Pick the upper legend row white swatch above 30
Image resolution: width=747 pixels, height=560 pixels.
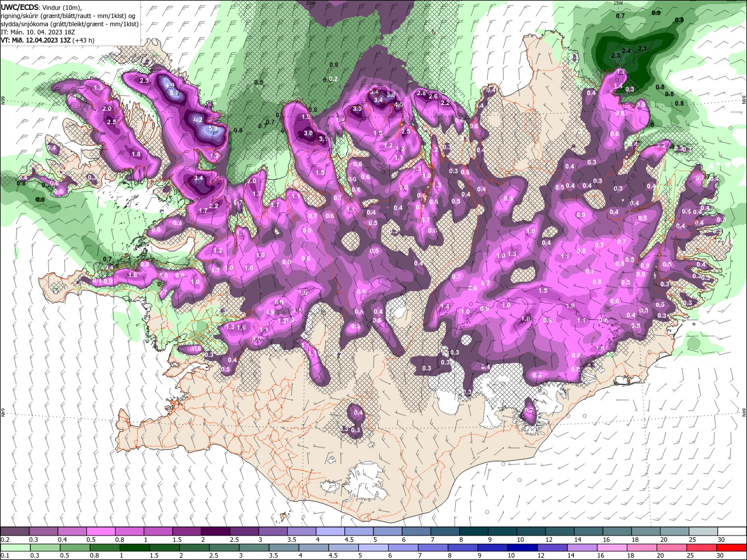pos(731,531)
